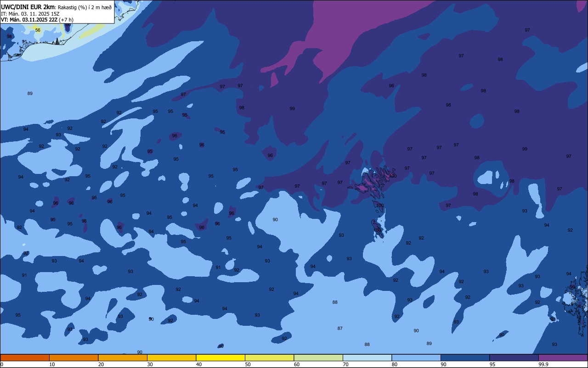Click the "Rakastig (%) í 2 m hæð" label
588x368 pixels.
tap(85, 7)
